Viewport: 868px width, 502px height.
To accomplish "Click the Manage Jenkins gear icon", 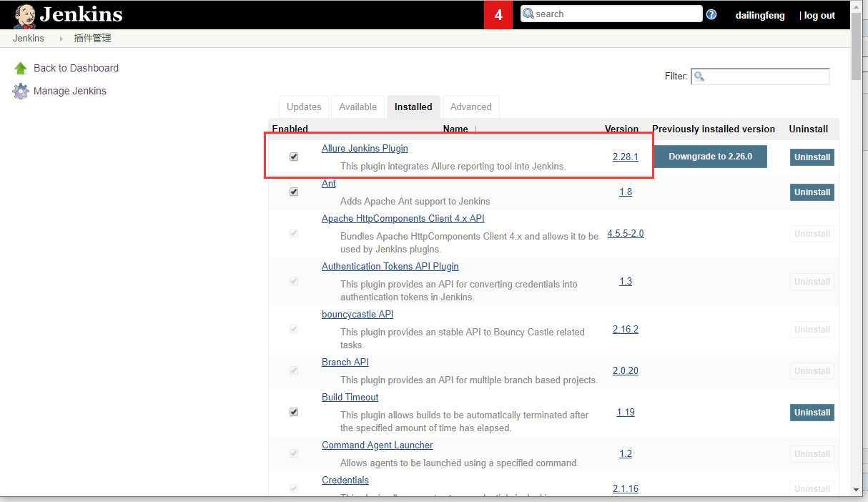I will click(x=21, y=92).
